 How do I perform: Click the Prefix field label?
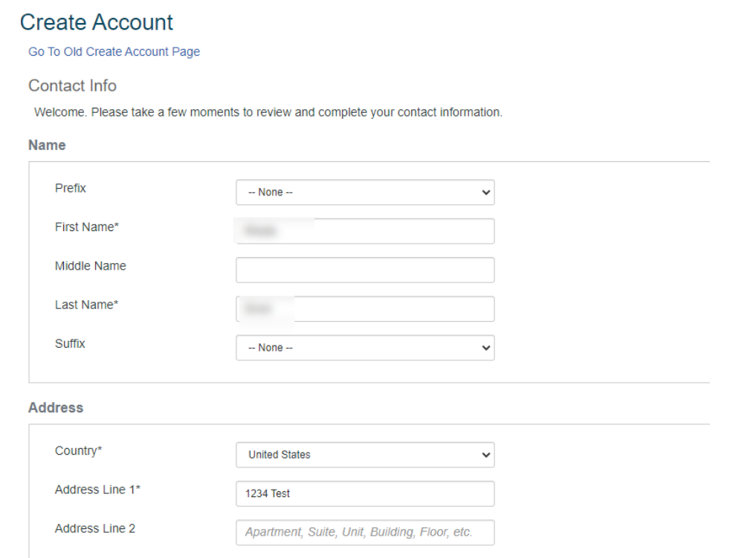[x=71, y=189]
